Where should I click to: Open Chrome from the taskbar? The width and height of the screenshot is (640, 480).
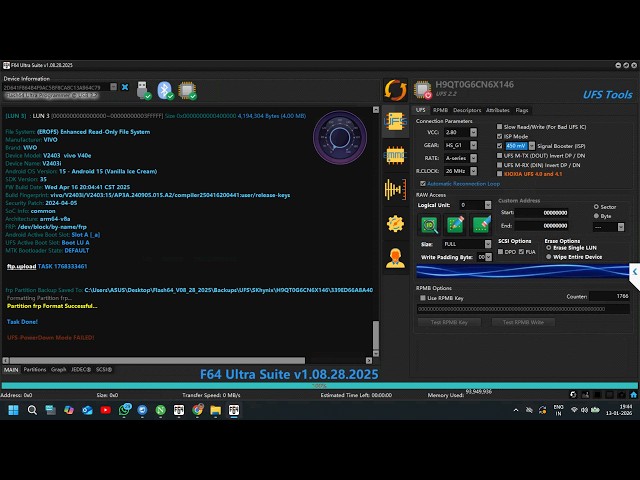[x=198, y=410]
